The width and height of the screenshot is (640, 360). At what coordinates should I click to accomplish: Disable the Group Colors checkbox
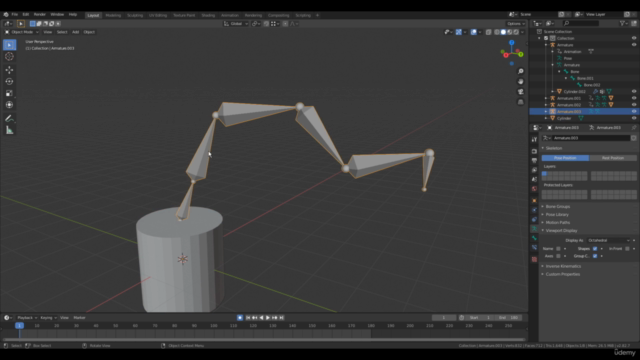(595, 256)
